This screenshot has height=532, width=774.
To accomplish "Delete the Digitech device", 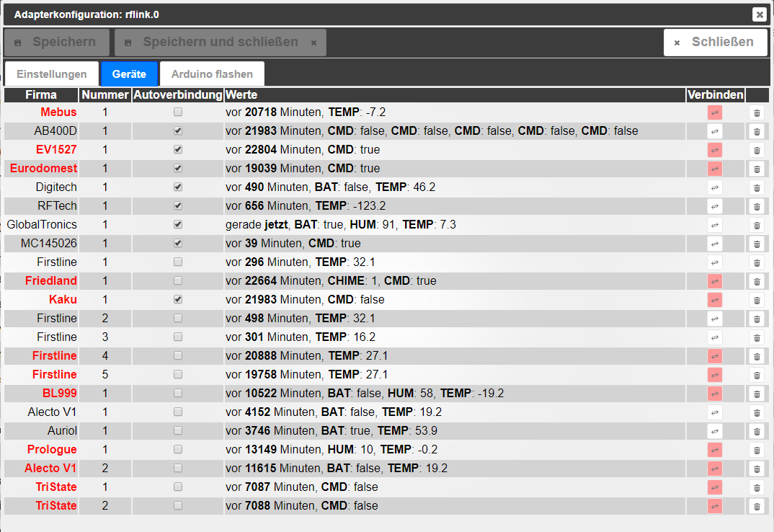I will [x=756, y=187].
